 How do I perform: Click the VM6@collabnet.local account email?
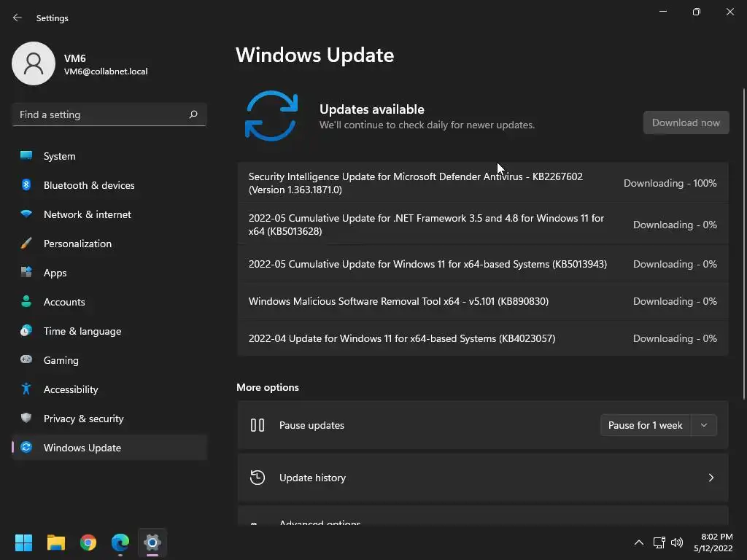[106, 71]
